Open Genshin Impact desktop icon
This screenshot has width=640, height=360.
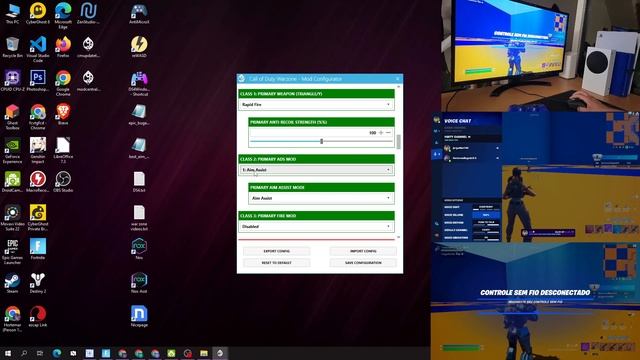click(x=38, y=151)
